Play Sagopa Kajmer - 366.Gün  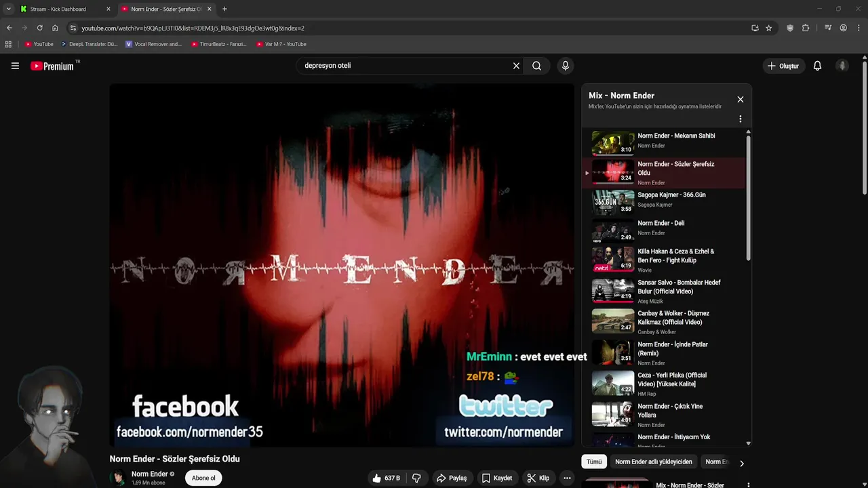(x=665, y=202)
